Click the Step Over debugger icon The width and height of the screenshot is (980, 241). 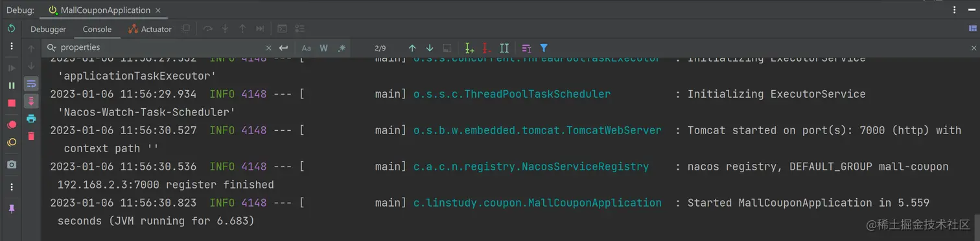[x=208, y=29]
